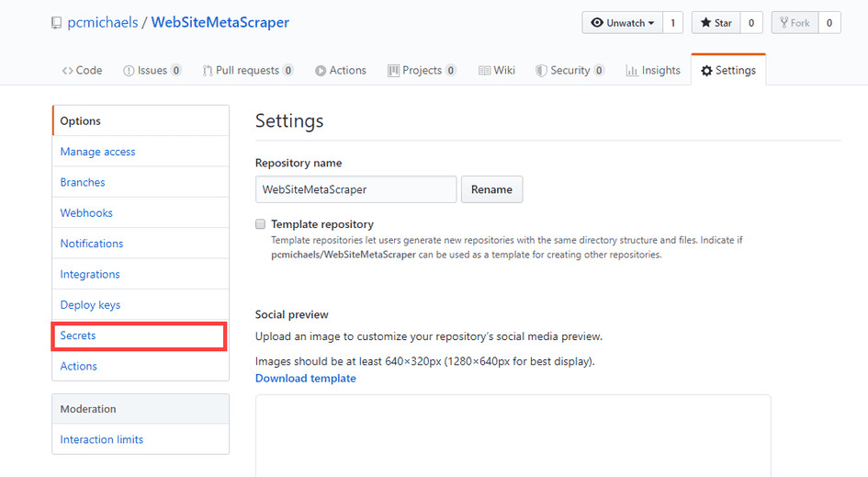Open the Actions tab in top navigation

point(341,71)
